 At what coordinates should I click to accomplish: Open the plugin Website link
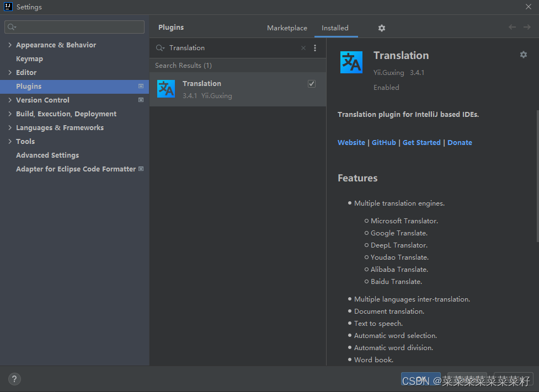[x=351, y=143]
